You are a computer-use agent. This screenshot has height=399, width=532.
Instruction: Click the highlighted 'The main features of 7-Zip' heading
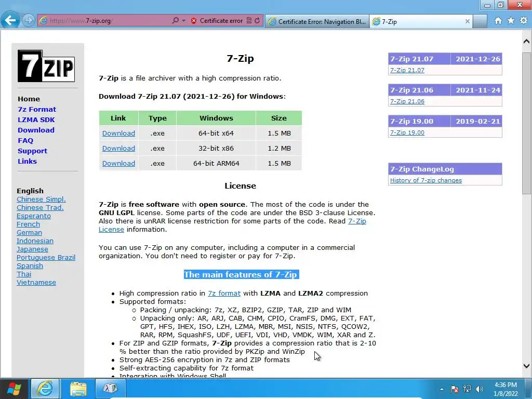(x=241, y=274)
